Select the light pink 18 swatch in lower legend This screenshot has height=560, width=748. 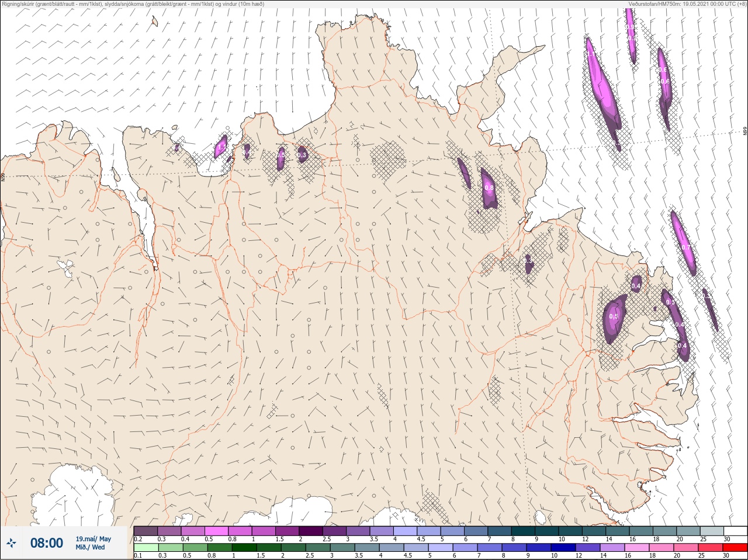pyautogui.click(x=662, y=548)
